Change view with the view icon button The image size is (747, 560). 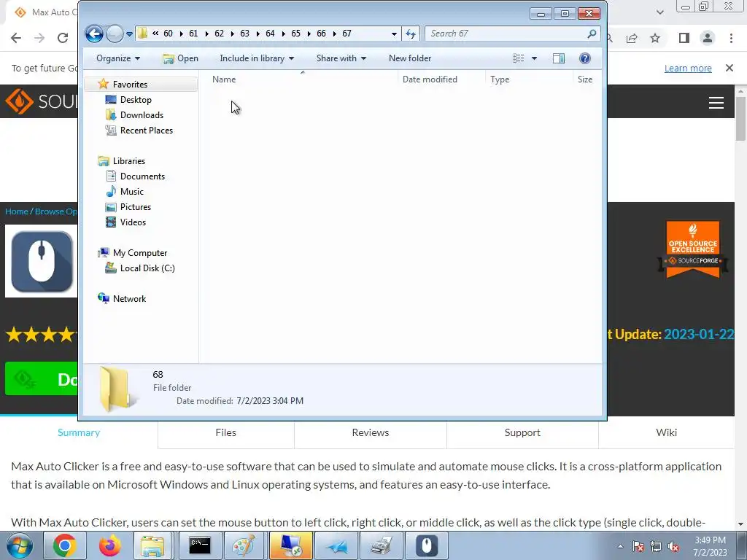click(x=519, y=58)
